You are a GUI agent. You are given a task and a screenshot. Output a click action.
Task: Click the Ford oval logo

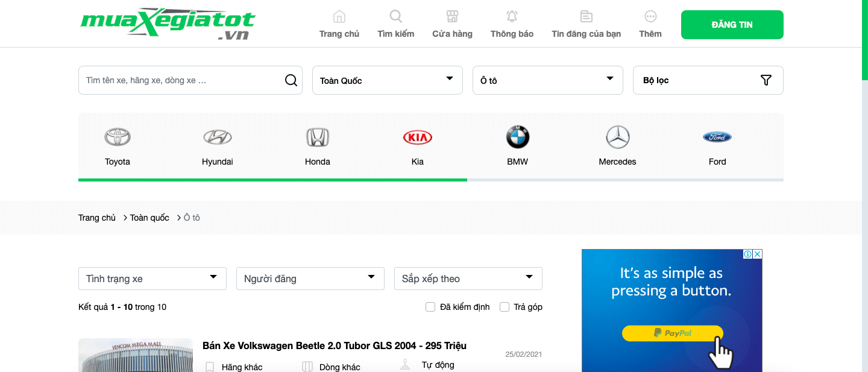point(717,137)
